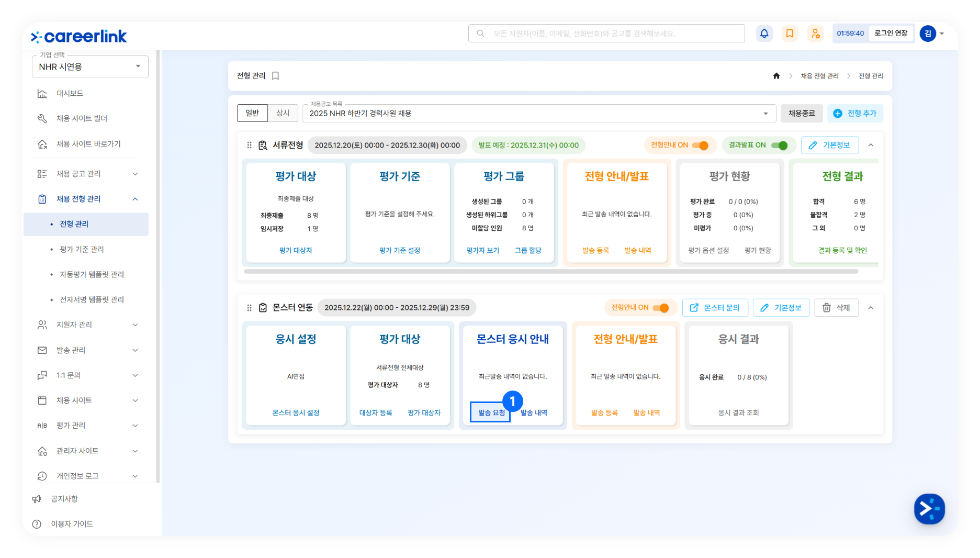Click the 전형 추가 button

[855, 114]
